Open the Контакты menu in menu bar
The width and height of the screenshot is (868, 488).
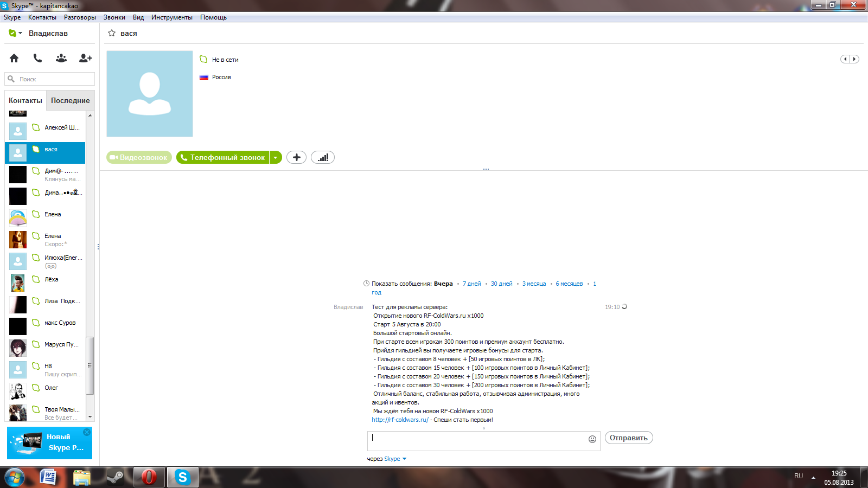coord(42,17)
